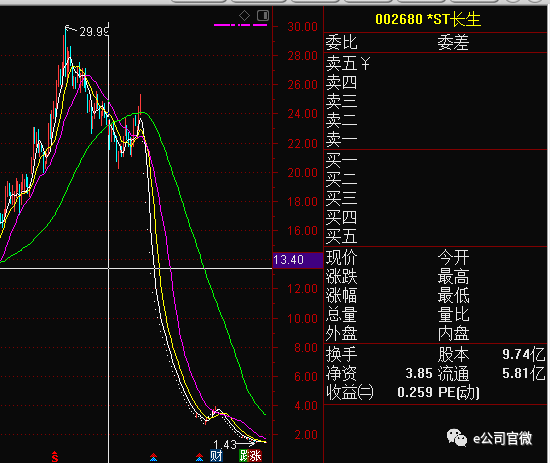Click the 涨跌 label
550x463 pixels.
[341, 277]
